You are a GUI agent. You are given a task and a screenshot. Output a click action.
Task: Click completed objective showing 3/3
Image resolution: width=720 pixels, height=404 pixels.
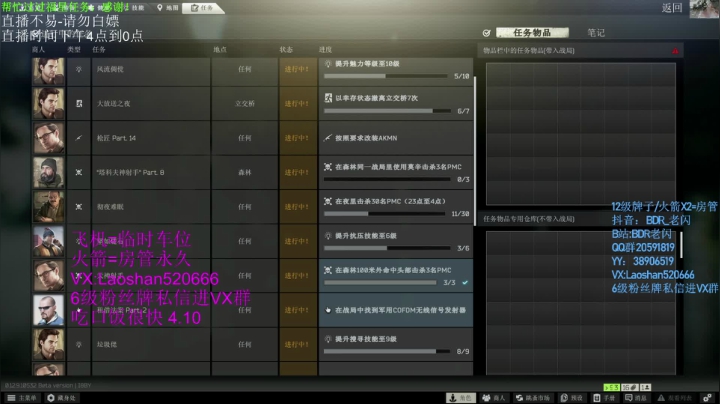[x=396, y=275]
